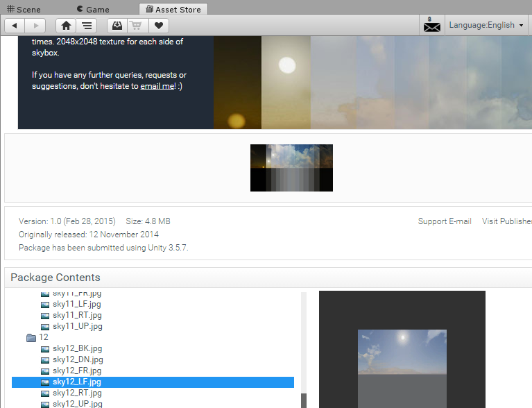Collapse the folder named 12
The height and width of the screenshot is (408, 532).
pyautogui.click(x=31, y=337)
